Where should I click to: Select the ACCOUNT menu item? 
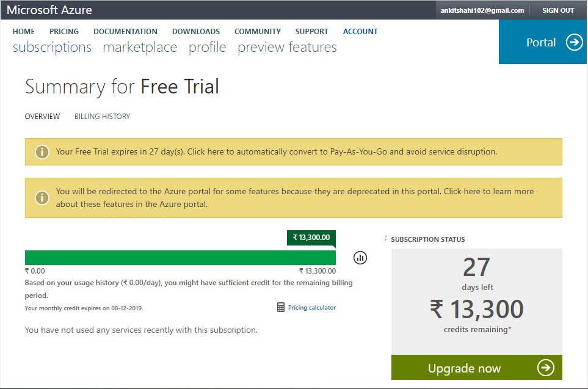[360, 32]
